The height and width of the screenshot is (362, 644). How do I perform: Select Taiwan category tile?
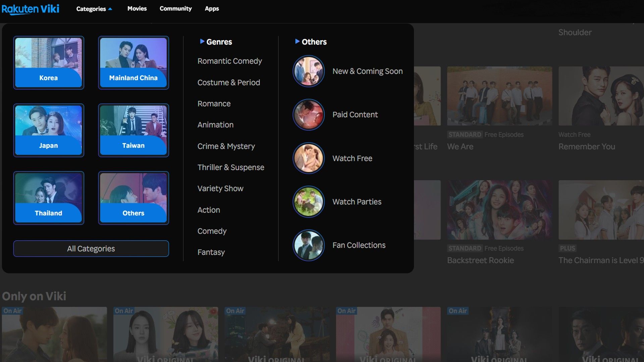[x=133, y=129]
